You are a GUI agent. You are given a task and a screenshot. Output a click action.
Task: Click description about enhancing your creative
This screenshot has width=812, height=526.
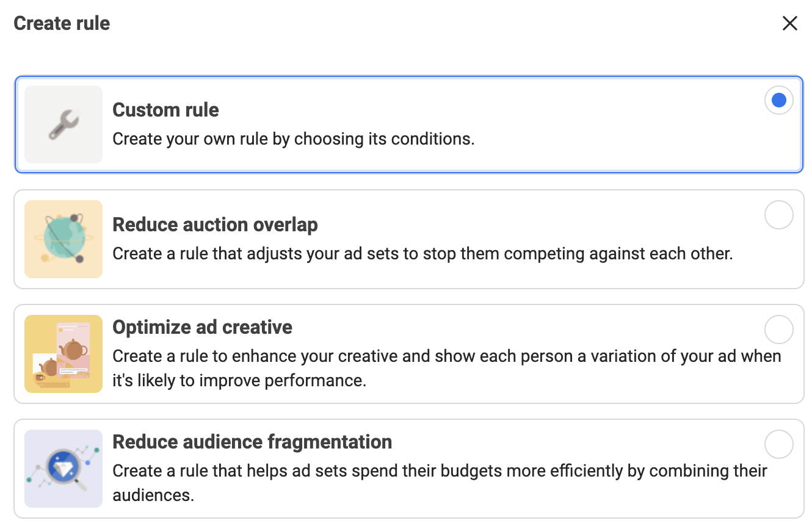447,368
